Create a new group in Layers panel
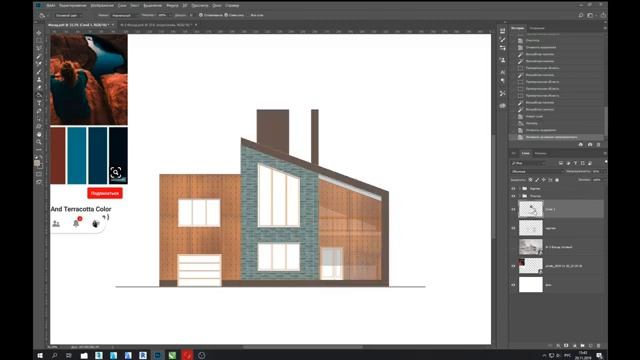640x360 pixels. tap(582, 346)
